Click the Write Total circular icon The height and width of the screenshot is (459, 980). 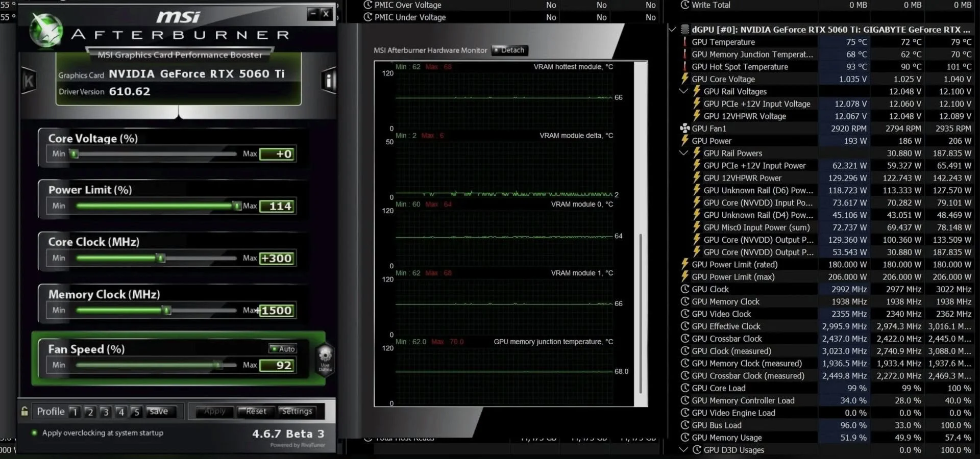pos(685,5)
